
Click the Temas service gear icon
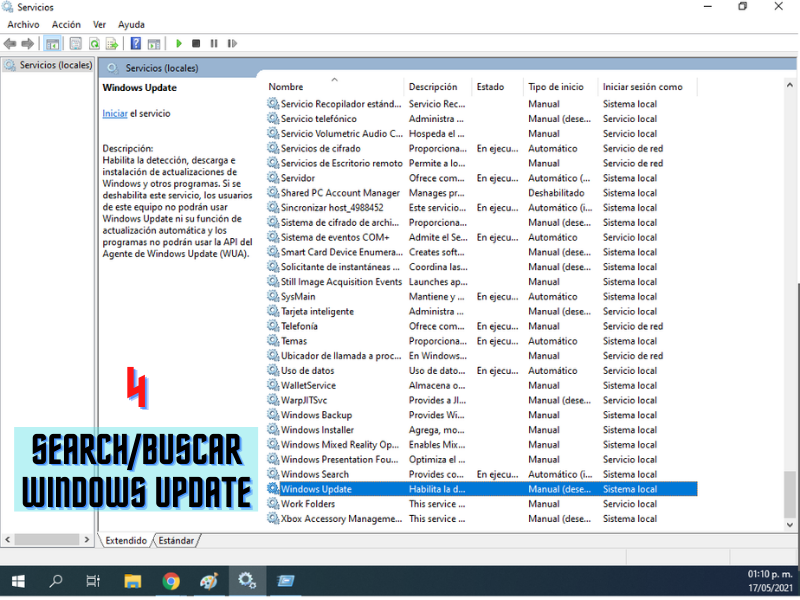pyautogui.click(x=273, y=341)
